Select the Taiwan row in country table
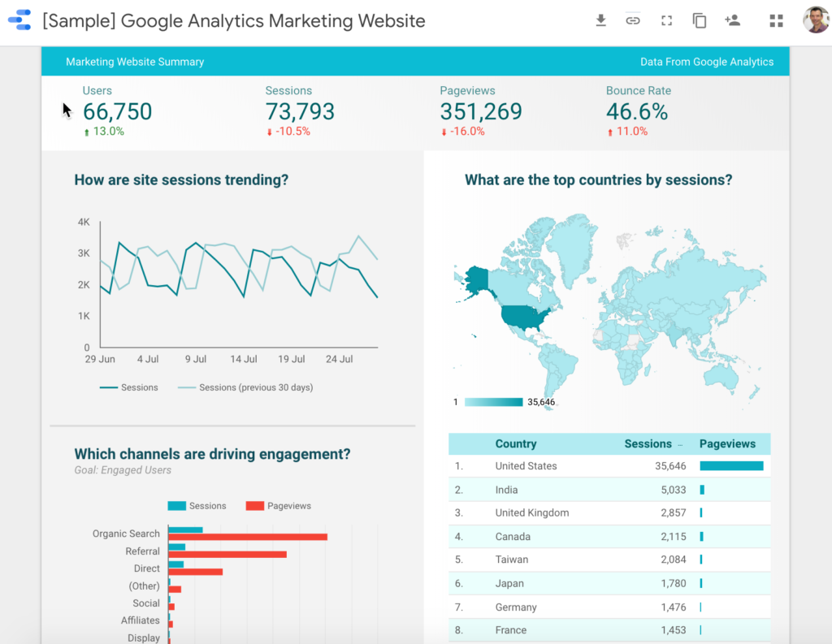 (609, 560)
